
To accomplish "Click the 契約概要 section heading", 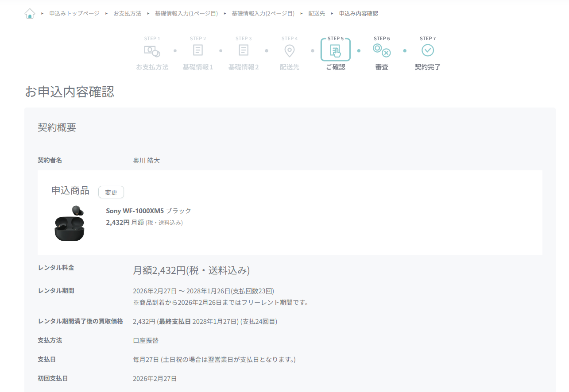I will (57, 127).
